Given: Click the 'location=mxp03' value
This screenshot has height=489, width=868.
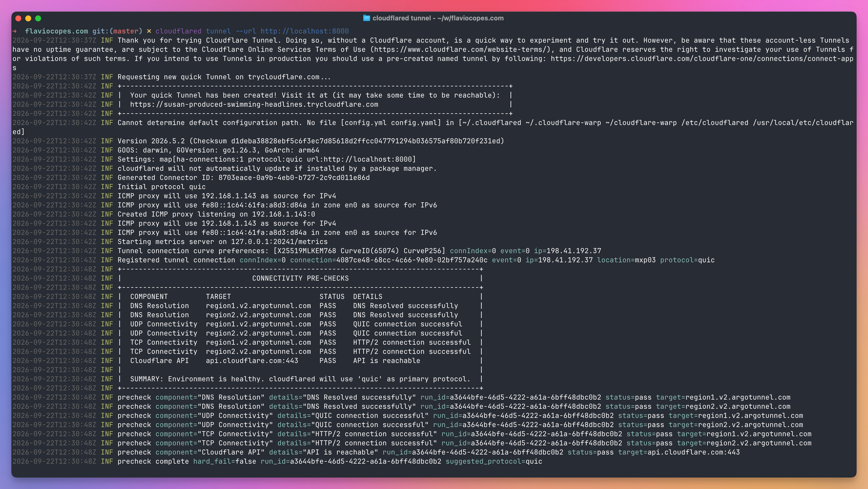Looking at the screenshot, I should (626, 260).
